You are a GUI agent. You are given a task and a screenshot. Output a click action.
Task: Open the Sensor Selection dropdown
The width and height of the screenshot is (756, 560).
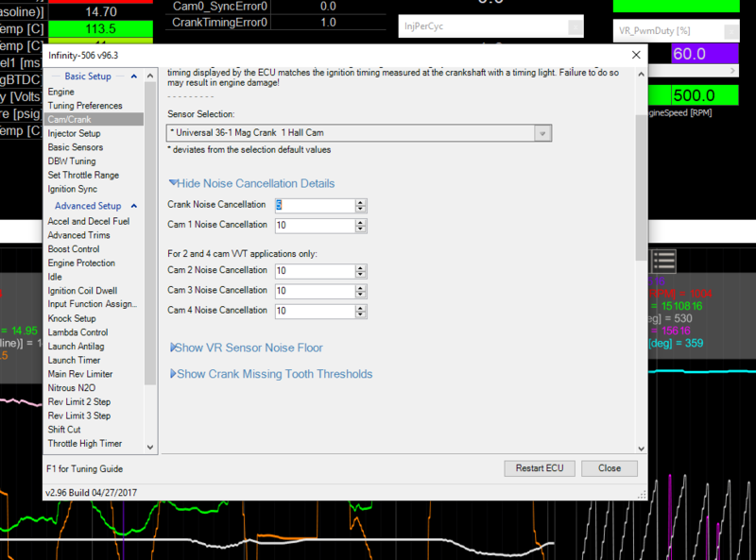pyautogui.click(x=541, y=134)
